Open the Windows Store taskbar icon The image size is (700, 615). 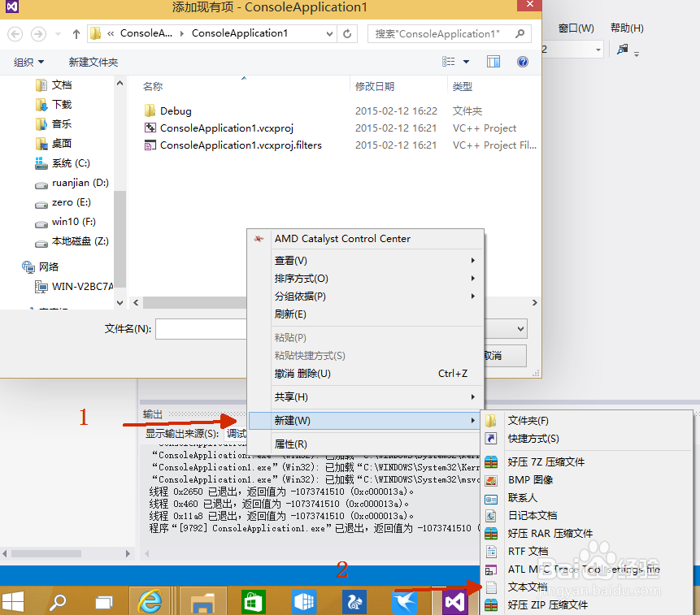254,602
